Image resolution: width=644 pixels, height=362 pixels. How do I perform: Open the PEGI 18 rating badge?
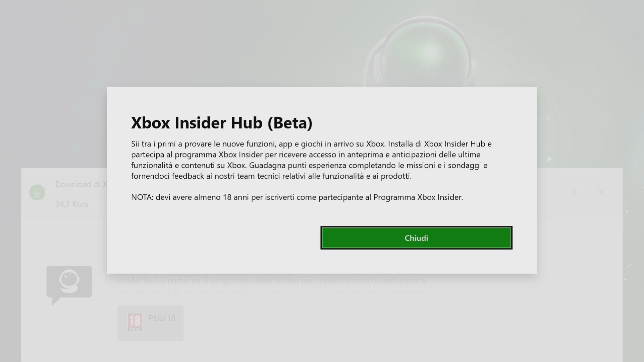pos(151,323)
